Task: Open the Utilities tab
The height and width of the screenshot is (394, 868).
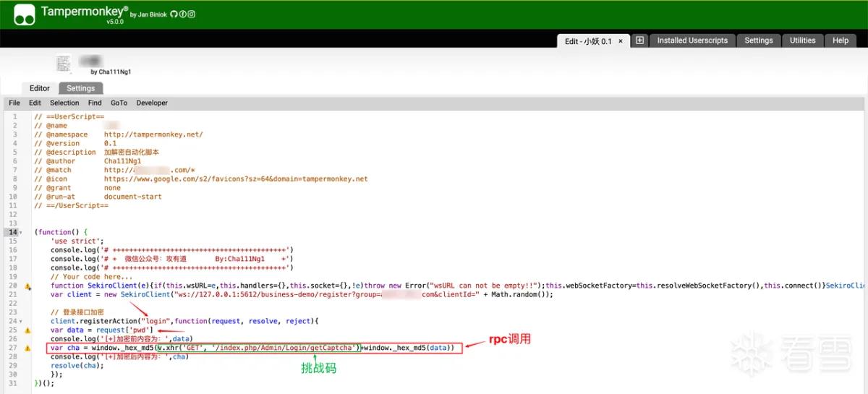Action: (x=802, y=40)
